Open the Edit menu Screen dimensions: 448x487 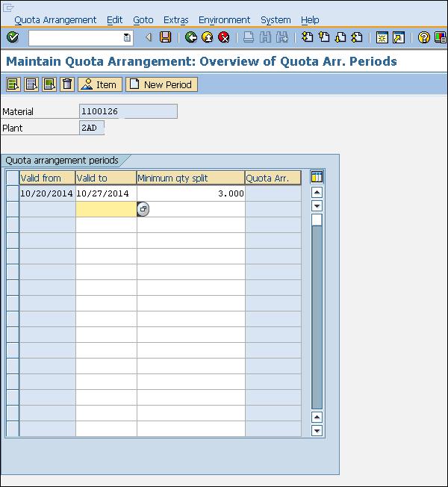click(x=114, y=20)
